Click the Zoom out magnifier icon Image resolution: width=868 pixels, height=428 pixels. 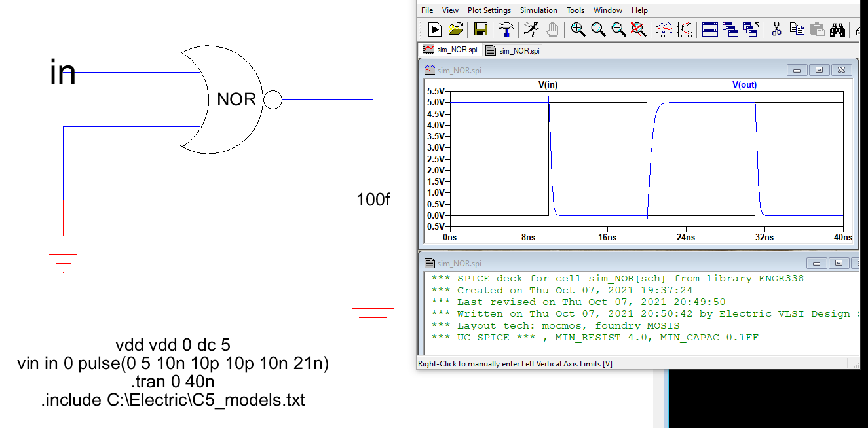point(618,29)
